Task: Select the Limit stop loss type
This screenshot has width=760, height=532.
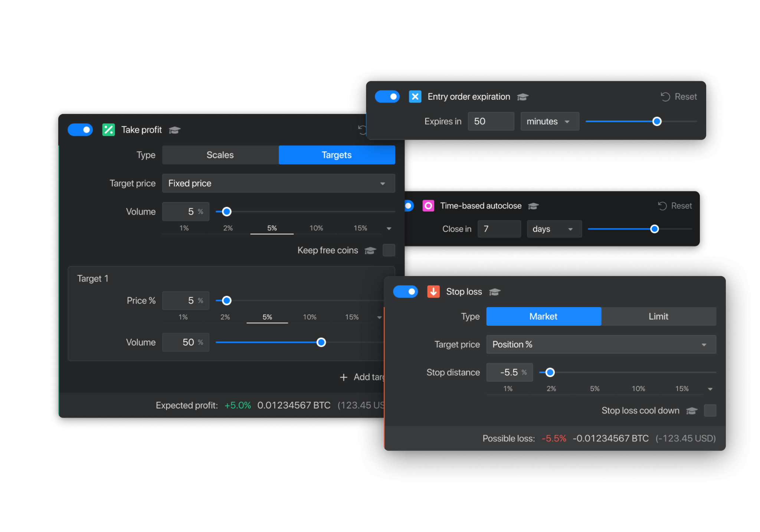Action: pos(658,316)
